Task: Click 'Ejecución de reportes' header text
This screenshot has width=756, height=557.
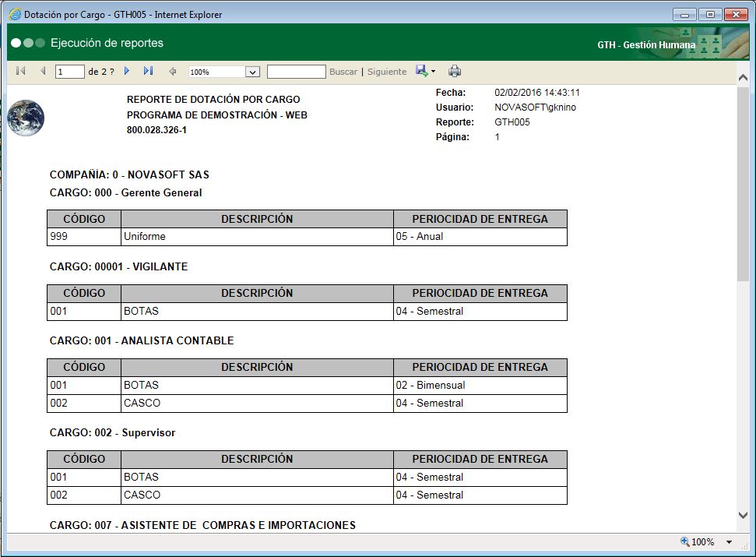Action: click(107, 43)
